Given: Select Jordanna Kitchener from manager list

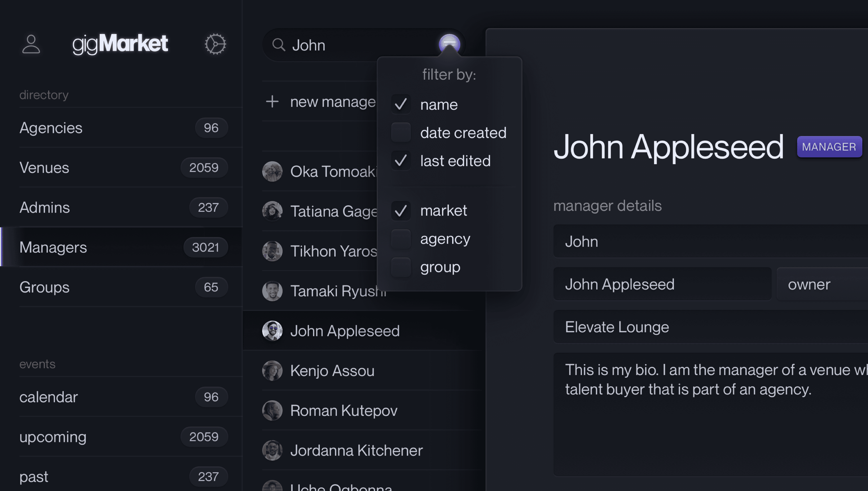Looking at the screenshot, I should [x=356, y=450].
